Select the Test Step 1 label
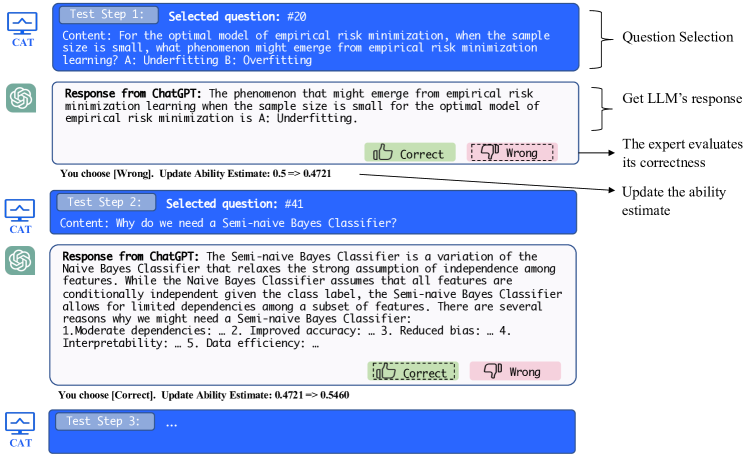Screen dimensions: 748x459 [109, 15]
